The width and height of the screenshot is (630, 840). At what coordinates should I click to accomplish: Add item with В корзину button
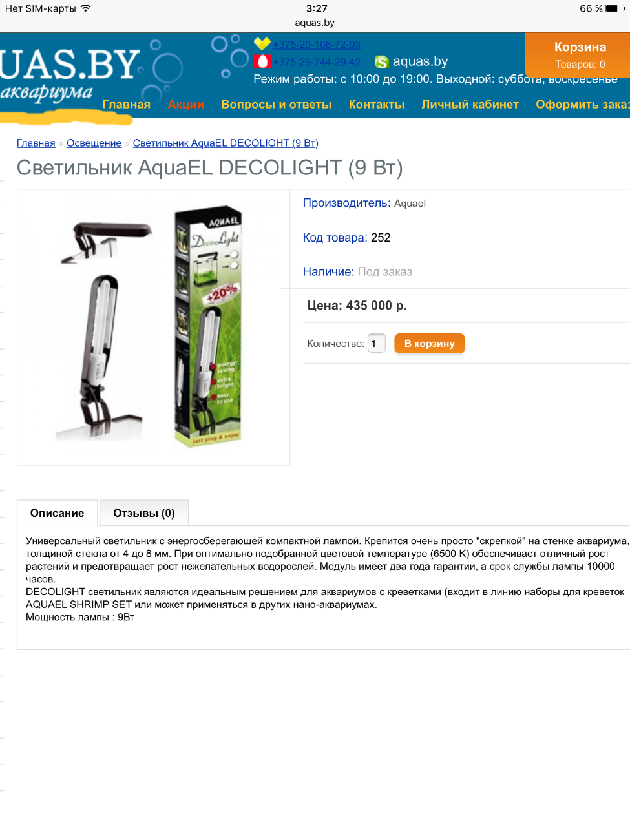(x=430, y=343)
